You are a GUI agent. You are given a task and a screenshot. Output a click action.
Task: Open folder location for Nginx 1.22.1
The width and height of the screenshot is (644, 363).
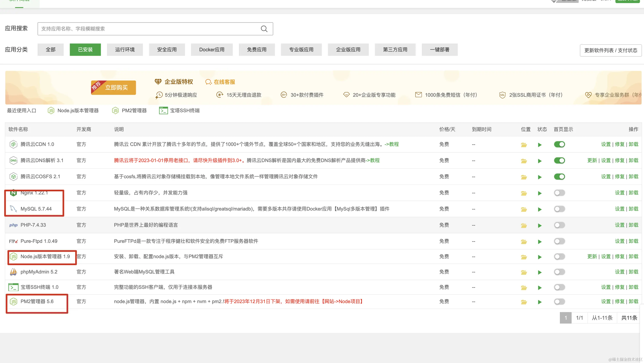[524, 193]
